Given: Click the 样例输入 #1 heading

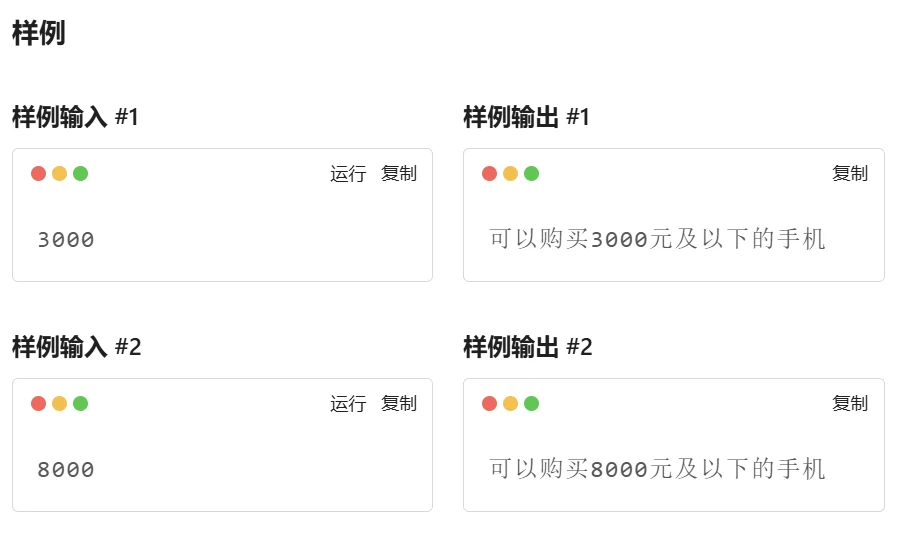Looking at the screenshot, I should pyautogui.click(x=75, y=117).
